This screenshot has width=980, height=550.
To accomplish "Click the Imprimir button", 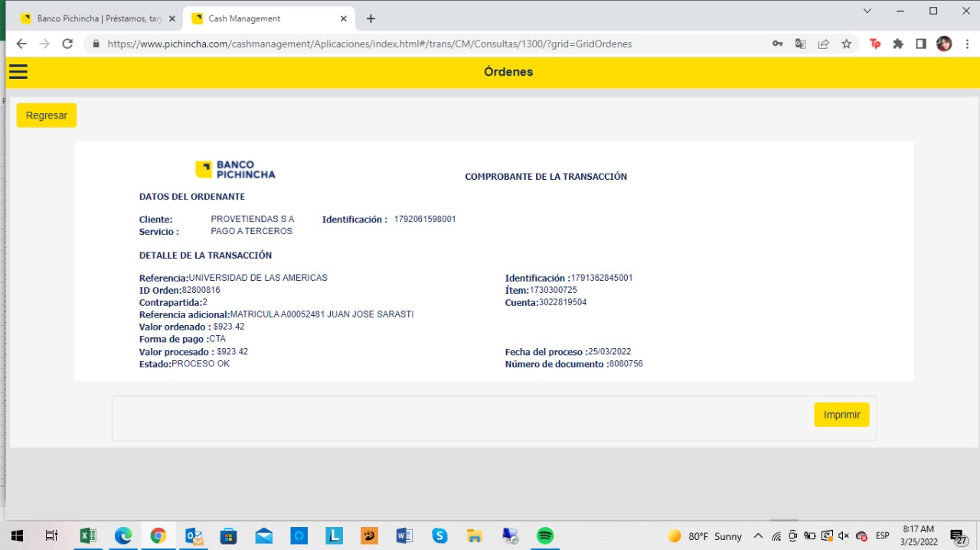I will point(841,415).
